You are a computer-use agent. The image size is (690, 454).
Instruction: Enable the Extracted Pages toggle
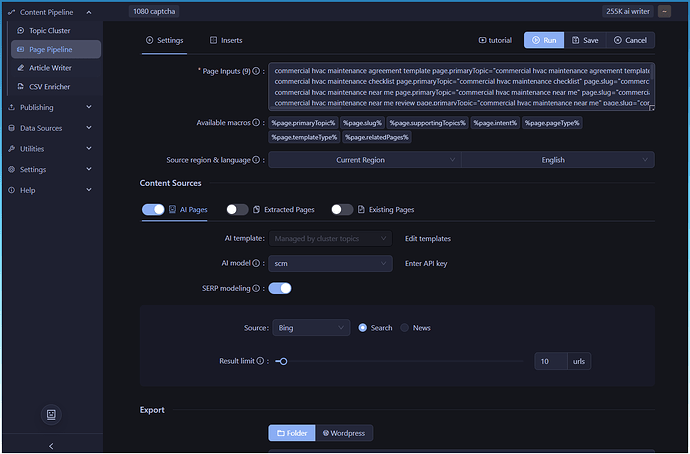coord(237,210)
